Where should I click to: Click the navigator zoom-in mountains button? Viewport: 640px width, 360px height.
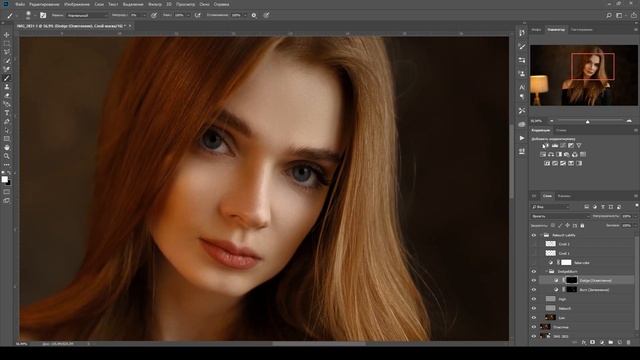tap(629, 121)
